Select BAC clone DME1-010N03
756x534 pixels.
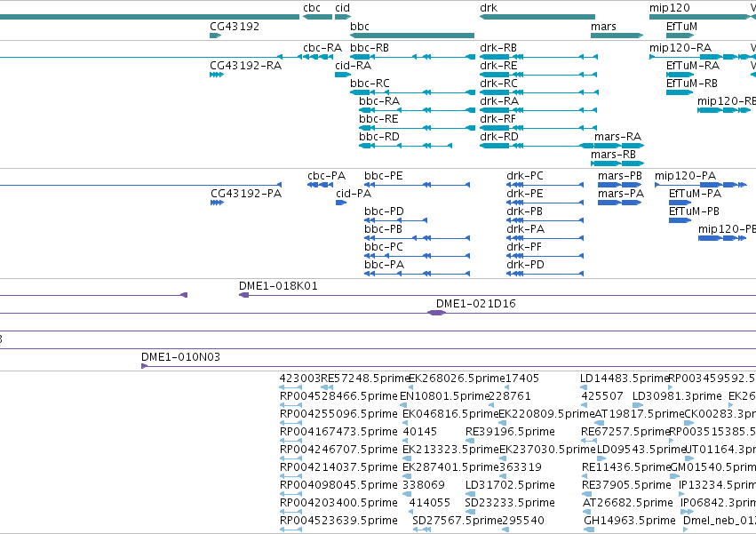(180, 357)
